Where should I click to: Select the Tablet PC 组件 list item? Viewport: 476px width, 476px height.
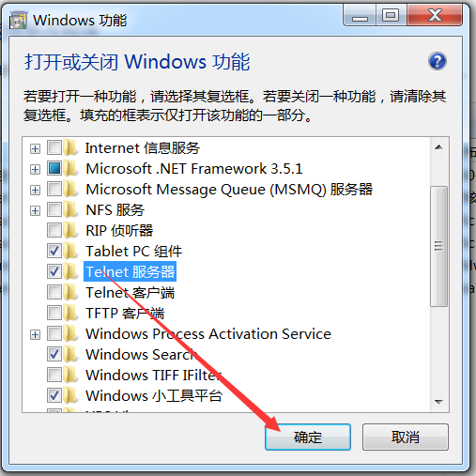pyautogui.click(x=134, y=251)
